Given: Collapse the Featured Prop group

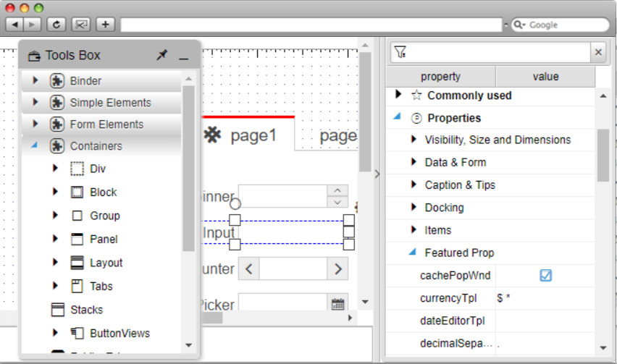Looking at the screenshot, I should click(413, 252).
